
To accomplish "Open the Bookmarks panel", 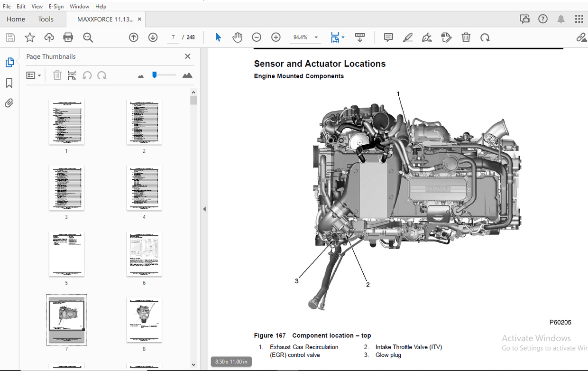I will point(10,83).
